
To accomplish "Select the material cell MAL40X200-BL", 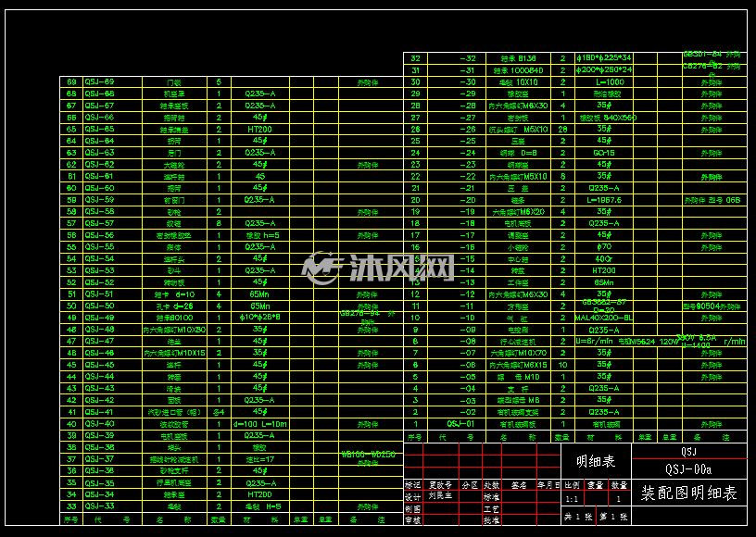I will pos(604,318).
